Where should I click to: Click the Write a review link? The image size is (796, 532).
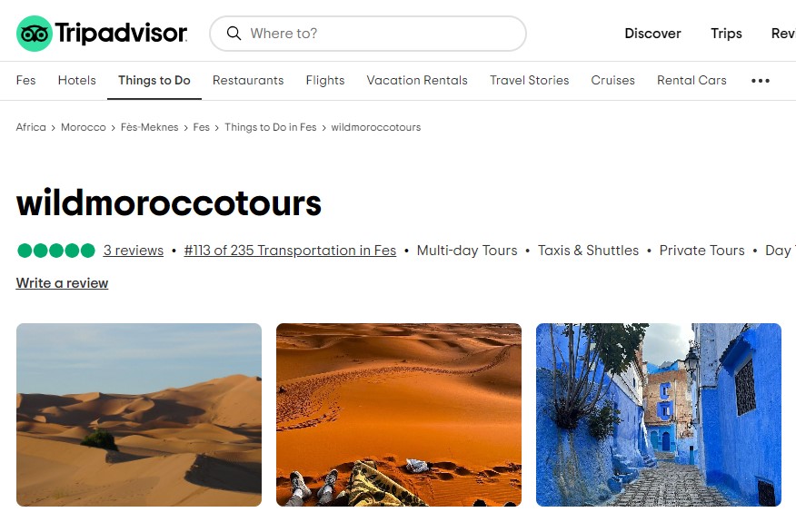62,283
